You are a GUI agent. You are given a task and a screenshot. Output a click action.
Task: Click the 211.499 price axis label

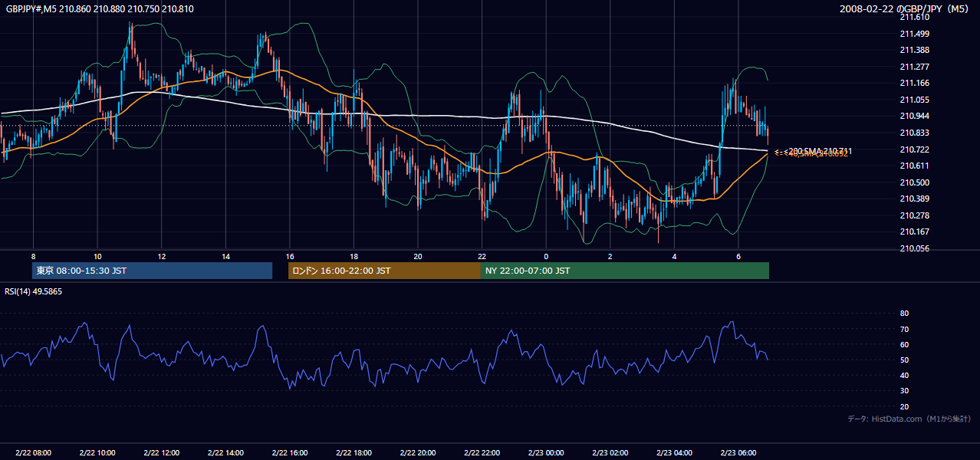(x=915, y=34)
